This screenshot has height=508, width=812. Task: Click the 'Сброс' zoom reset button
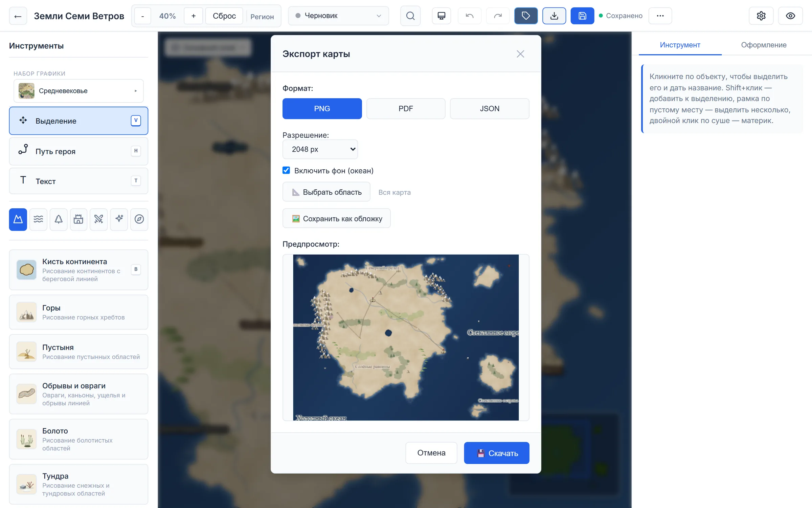224,16
